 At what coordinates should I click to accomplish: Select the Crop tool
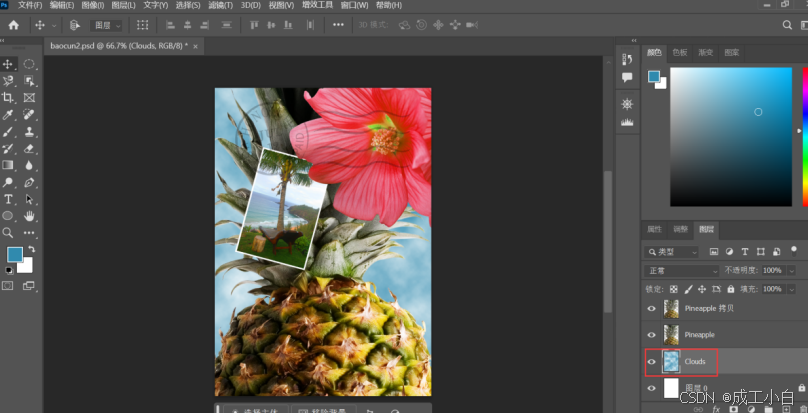click(8, 97)
